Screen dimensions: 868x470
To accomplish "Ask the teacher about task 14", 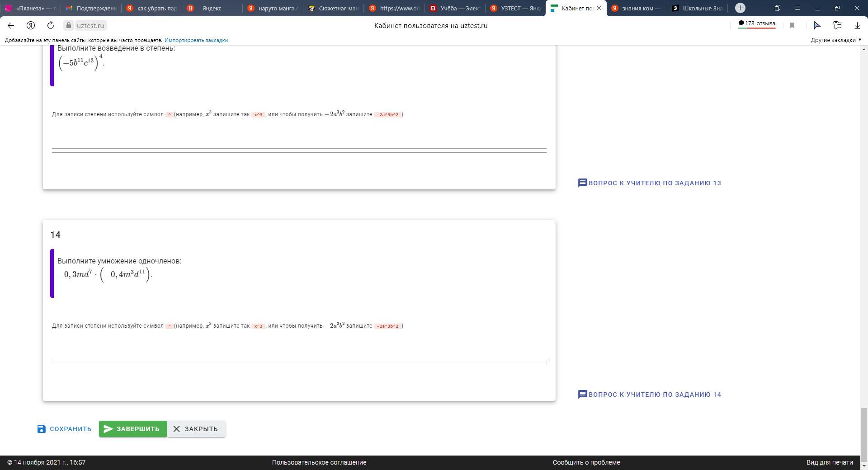I will 650,395.
